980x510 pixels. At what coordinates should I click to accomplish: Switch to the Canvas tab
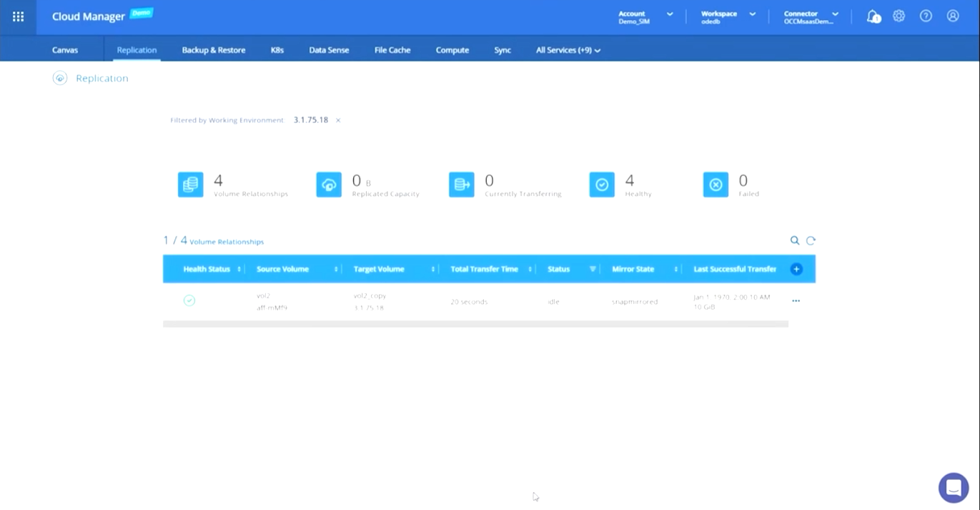[65, 50]
